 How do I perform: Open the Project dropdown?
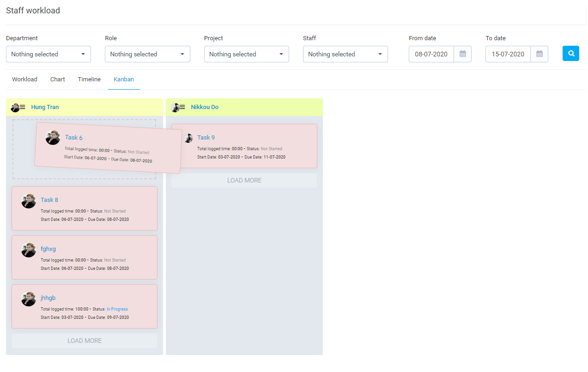pyautogui.click(x=246, y=54)
